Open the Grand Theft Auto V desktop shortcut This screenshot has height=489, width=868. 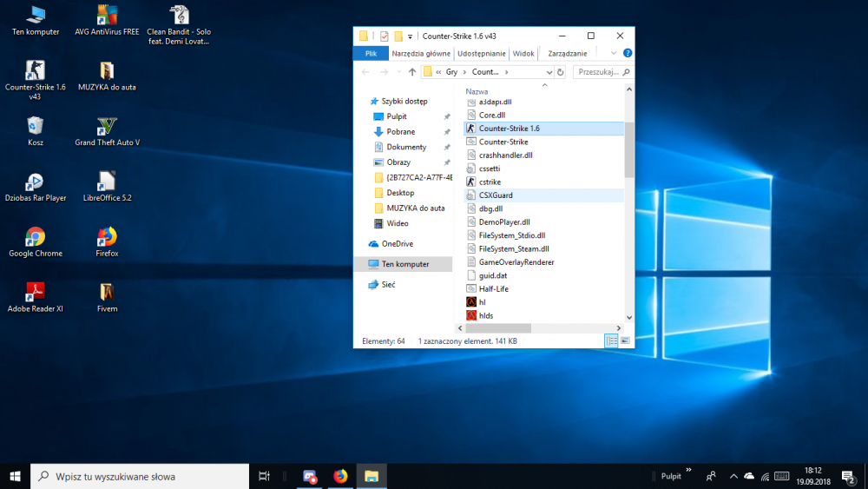[107, 127]
